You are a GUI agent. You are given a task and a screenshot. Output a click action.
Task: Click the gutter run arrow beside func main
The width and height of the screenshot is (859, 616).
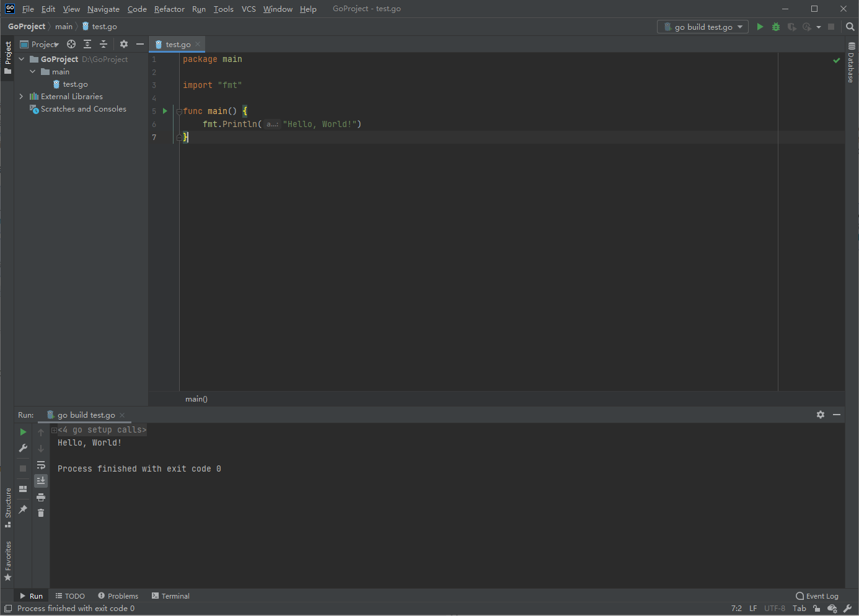165,111
